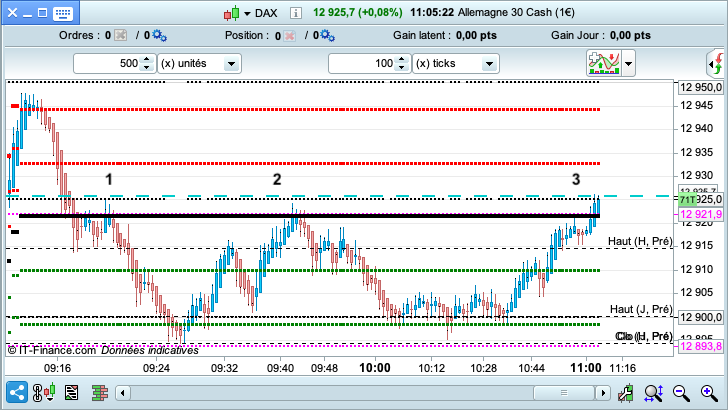Click the 12 925,7 (+0,08%) price quote

coord(358,13)
